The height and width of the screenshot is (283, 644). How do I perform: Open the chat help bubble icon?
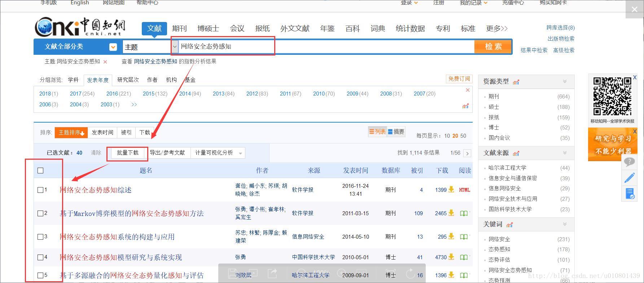pyautogui.click(x=630, y=162)
